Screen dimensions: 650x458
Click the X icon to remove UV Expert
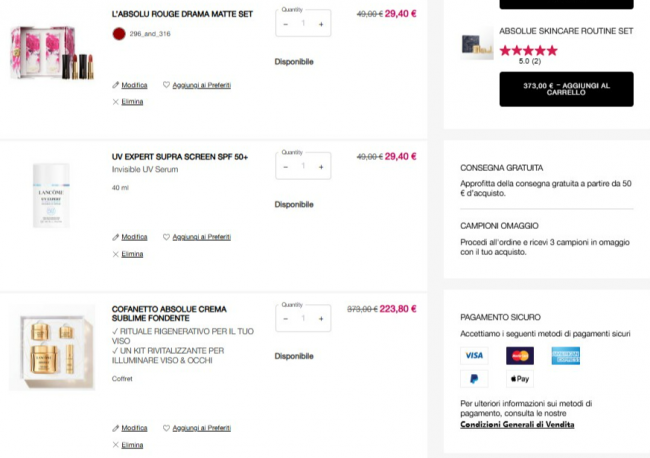click(115, 254)
